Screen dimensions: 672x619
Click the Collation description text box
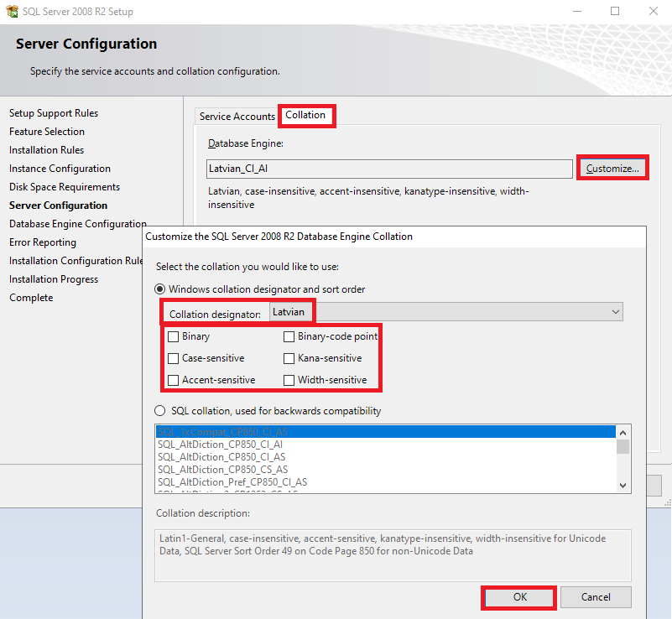393,555
